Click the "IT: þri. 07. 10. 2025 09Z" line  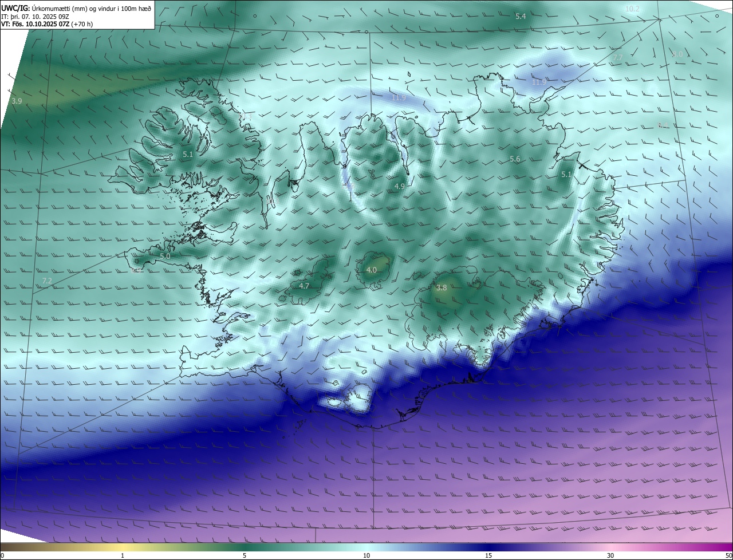[x=36, y=16]
